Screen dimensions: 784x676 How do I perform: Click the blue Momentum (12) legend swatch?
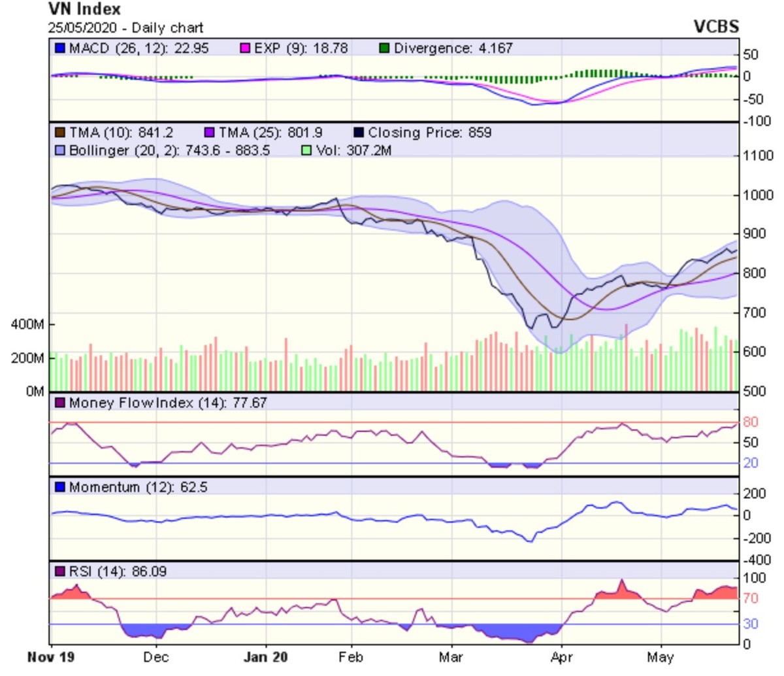coord(60,487)
